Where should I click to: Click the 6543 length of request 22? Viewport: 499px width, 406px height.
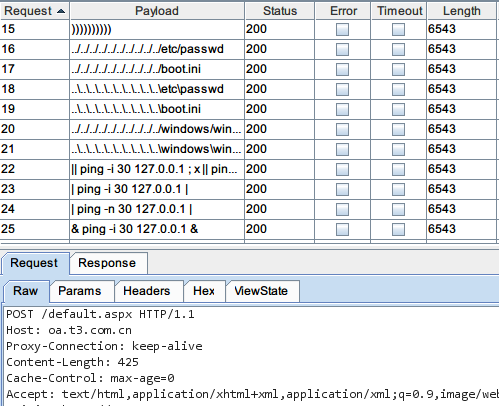pos(462,169)
